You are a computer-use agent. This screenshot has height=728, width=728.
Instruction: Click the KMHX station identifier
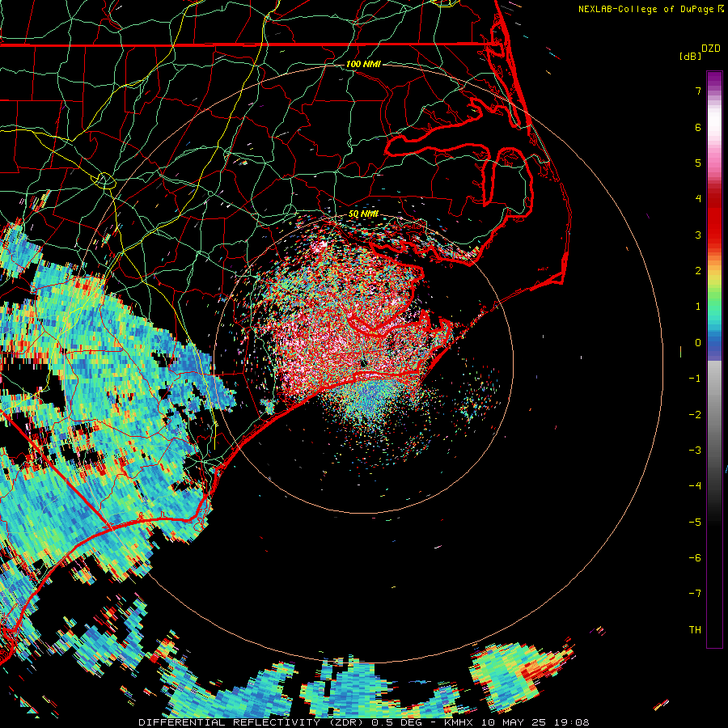click(x=459, y=722)
